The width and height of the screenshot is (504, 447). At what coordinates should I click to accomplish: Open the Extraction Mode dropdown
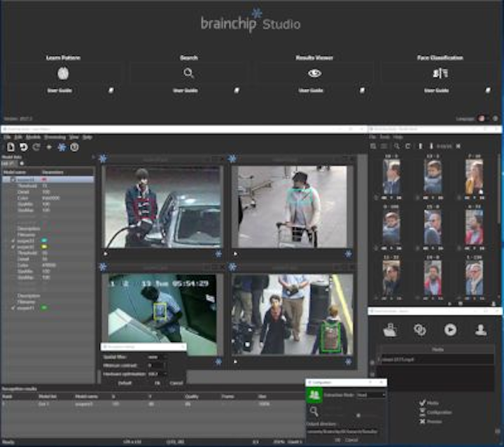371,395
